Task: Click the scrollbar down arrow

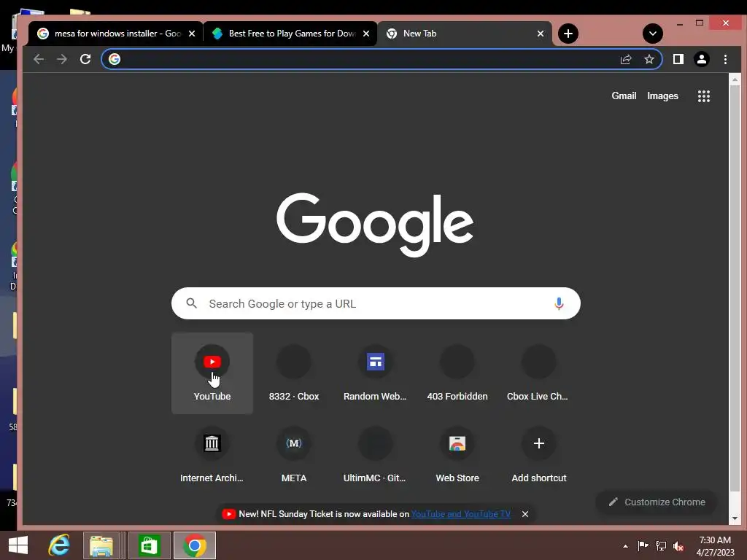Action: (735, 518)
